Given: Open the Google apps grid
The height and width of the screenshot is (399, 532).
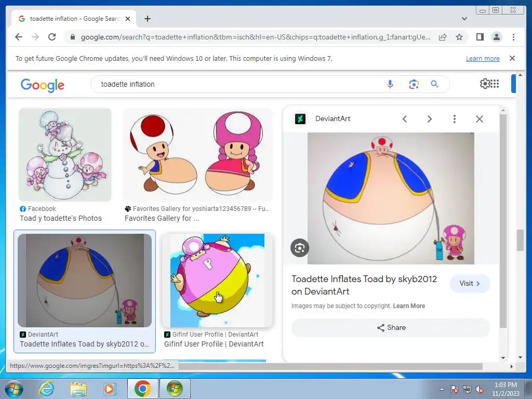Looking at the screenshot, I should [495, 84].
